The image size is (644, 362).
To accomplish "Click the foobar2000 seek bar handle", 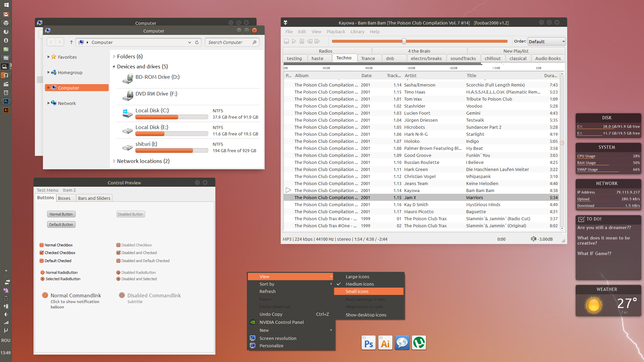I will point(404,41).
